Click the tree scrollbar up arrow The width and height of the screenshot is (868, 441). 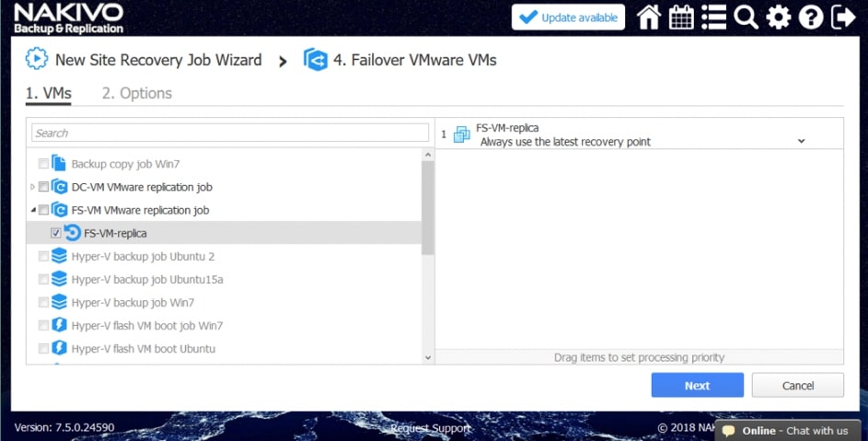427,155
